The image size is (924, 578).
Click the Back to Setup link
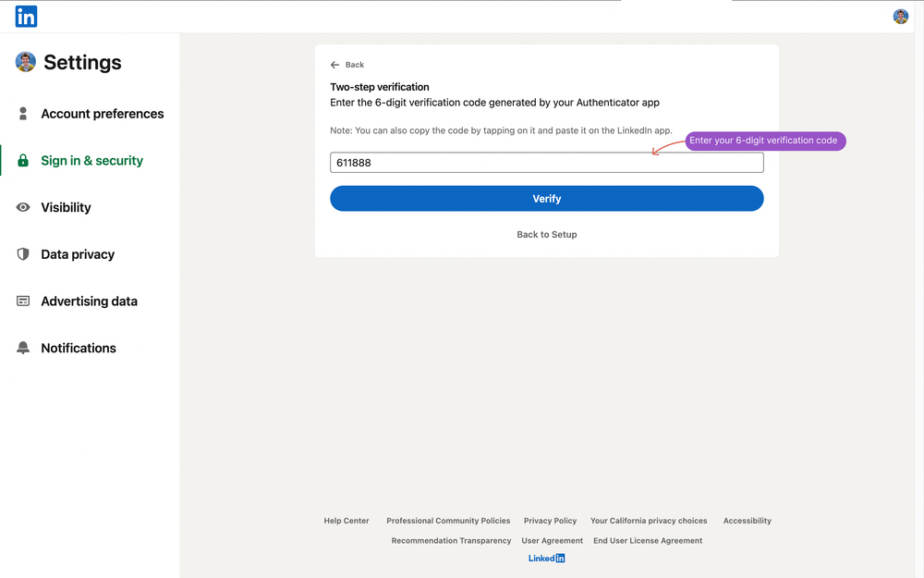(546, 234)
